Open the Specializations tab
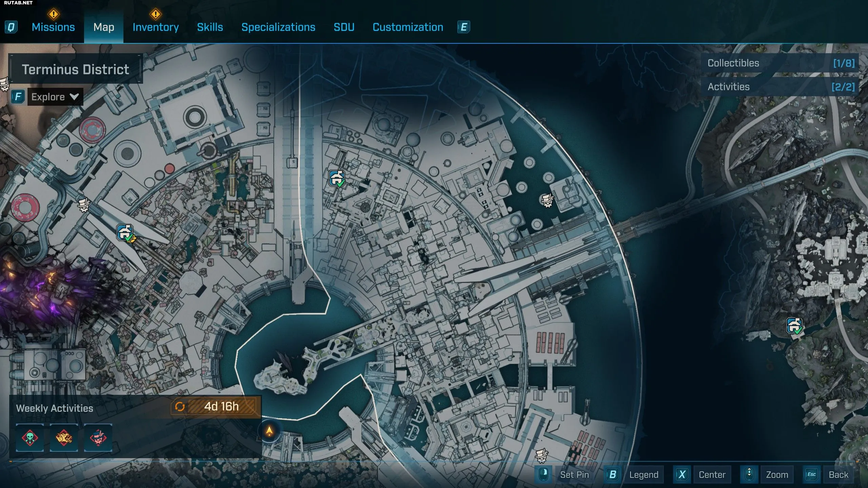 point(278,27)
